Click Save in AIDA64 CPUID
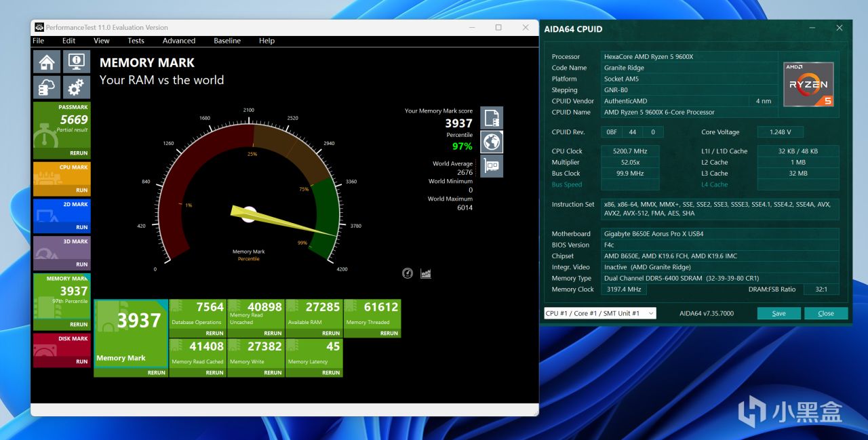The width and height of the screenshot is (868, 440). click(x=779, y=313)
